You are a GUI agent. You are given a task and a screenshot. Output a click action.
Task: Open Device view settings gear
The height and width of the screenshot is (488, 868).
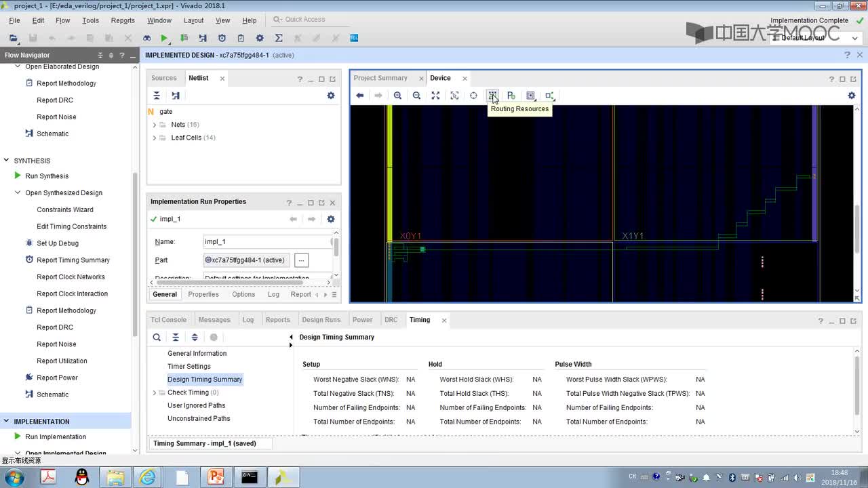[x=852, y=96]
